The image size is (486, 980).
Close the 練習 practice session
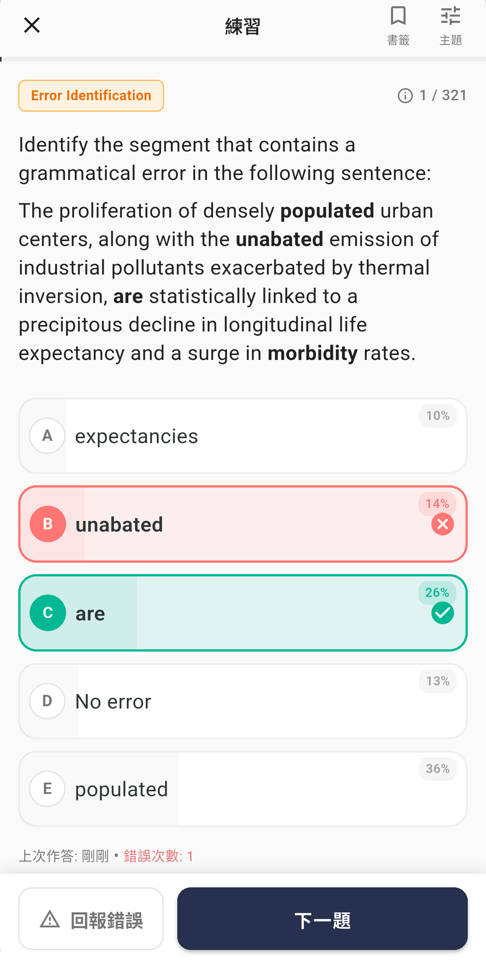[32, 25]
